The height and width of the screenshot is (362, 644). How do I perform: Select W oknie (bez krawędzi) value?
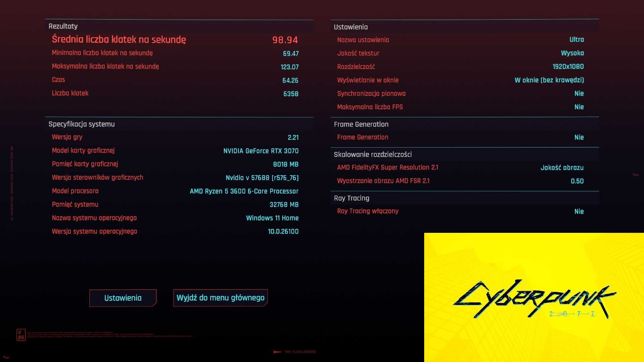pyautogui.click(x=549, y=80)
